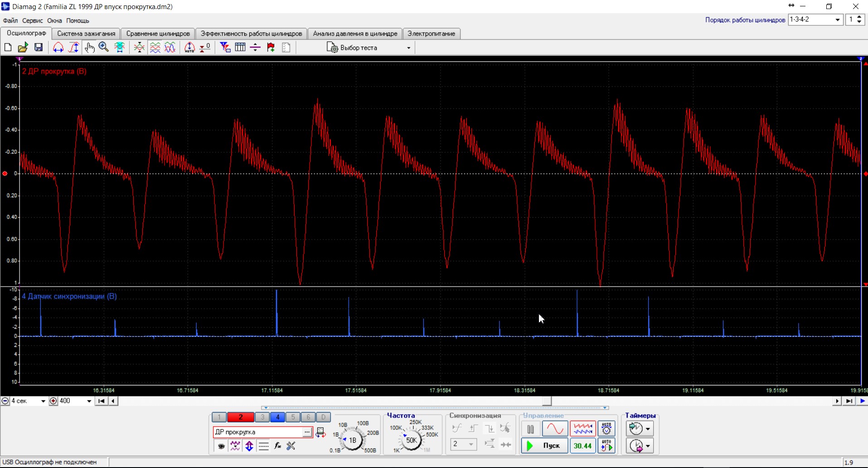Open the Сервис menu
The width and height of the screenshot is (868, 468).
point(32,20)
